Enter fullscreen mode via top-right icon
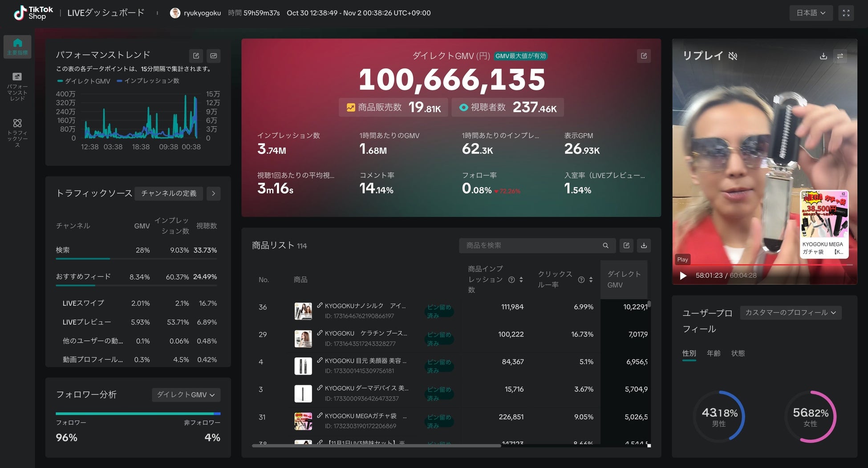Viewport: 868px width, 468px height. pyautogui.click(x=846, y=13)
